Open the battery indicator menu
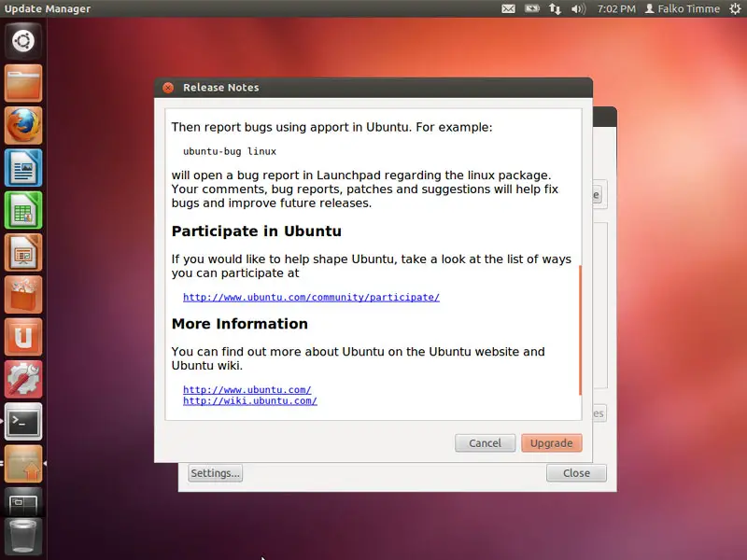Viewport: 747px width, 560px height. (x=531, y=8)
